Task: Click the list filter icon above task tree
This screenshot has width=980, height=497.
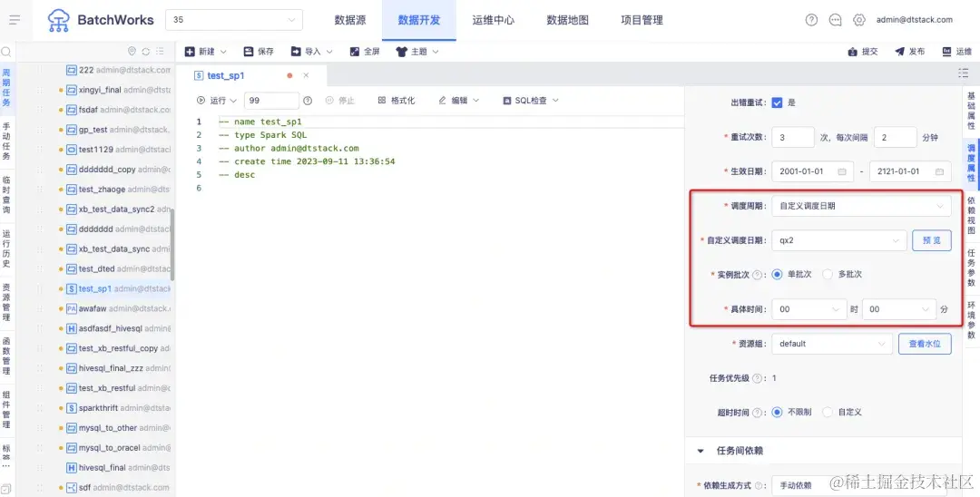Action: 160,51
